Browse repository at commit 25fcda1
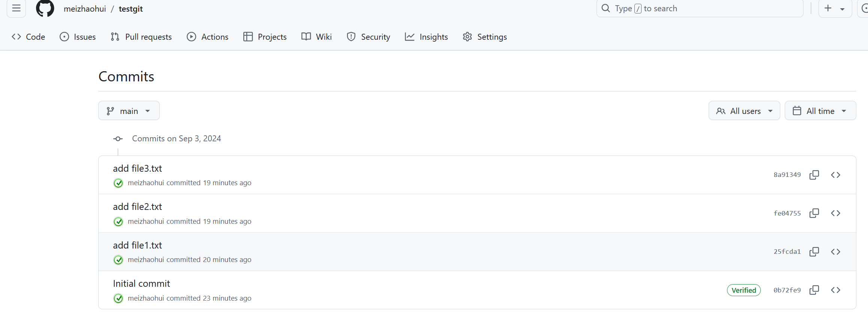This screenshot has height=322, width=868. 835,252
